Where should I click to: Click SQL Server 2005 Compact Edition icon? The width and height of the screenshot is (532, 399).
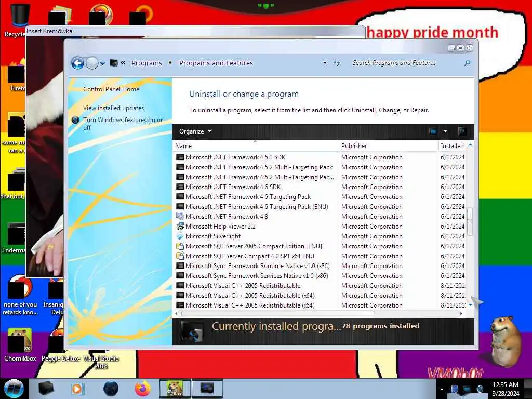coord(180,246)
